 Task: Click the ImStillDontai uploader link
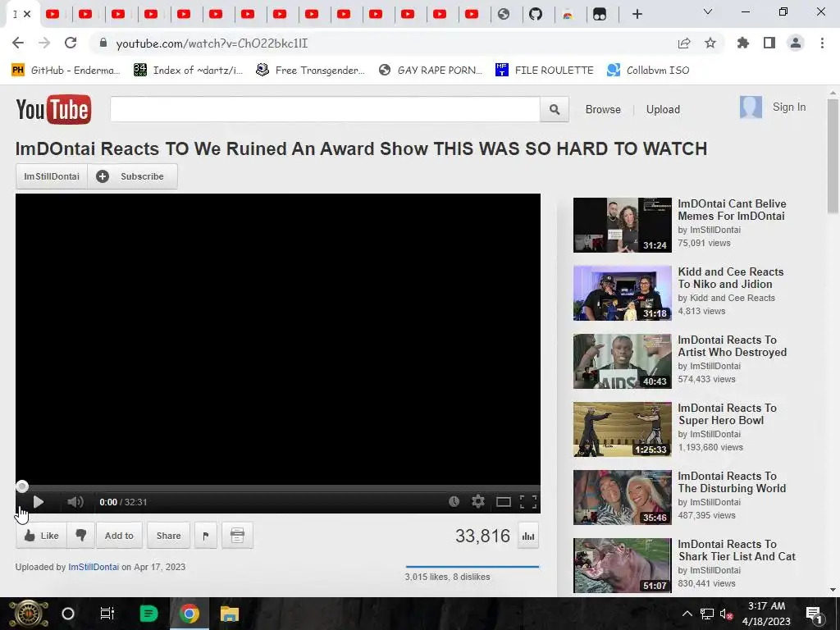pos(94,567)
